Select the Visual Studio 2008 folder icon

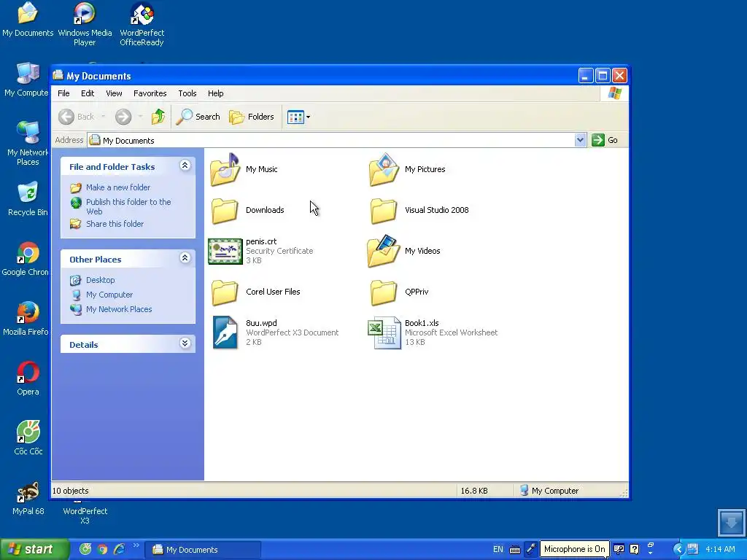tap(384, 211)
